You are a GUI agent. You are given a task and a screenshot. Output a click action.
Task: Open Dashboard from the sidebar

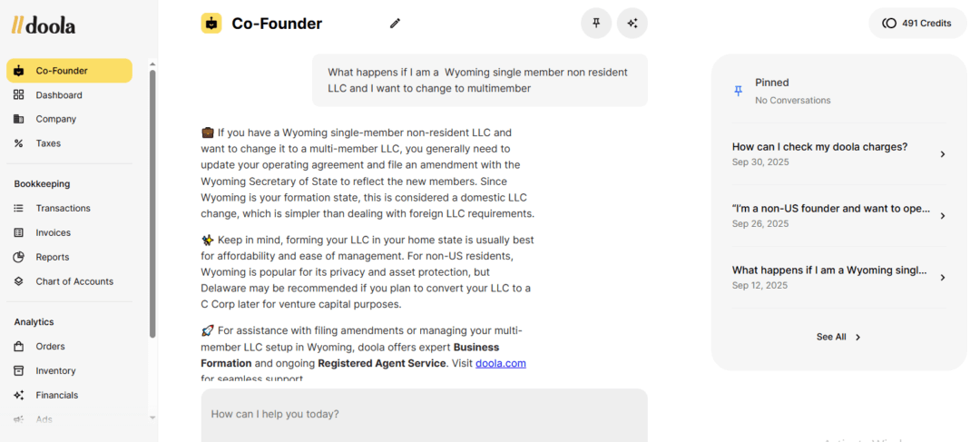click(x=58, y=95)
